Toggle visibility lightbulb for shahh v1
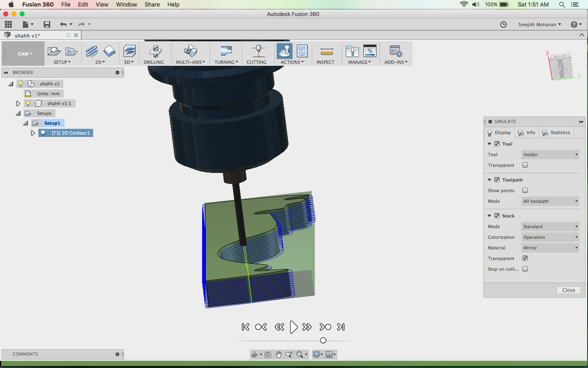588x368 pixels. 20,84
